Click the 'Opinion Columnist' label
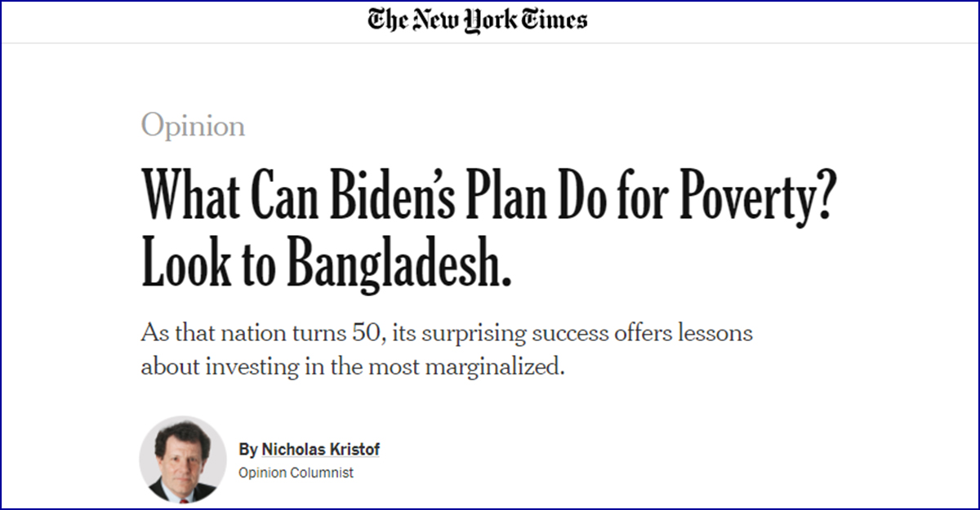Viewport: 980px width, 510px height. (296, 472)
